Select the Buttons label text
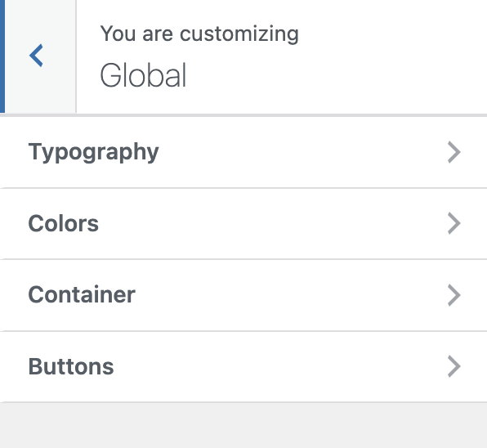487x448 pixels. coord(71,366)
